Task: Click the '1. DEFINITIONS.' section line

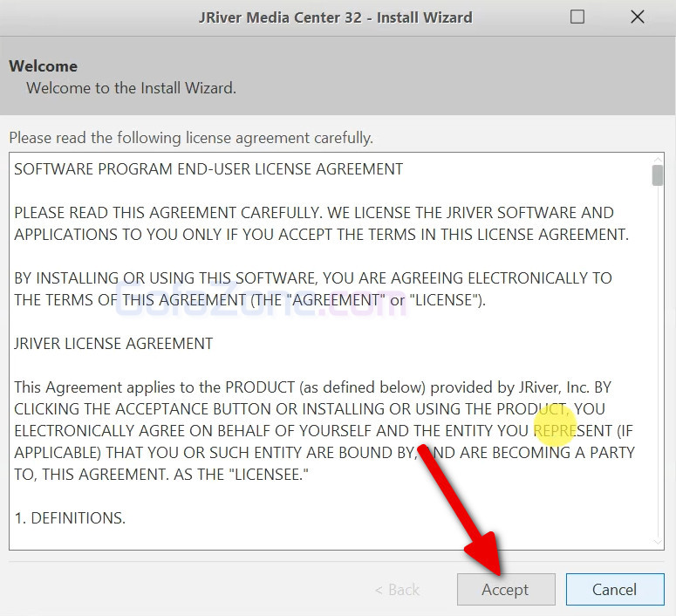Action: pos(70,518)
